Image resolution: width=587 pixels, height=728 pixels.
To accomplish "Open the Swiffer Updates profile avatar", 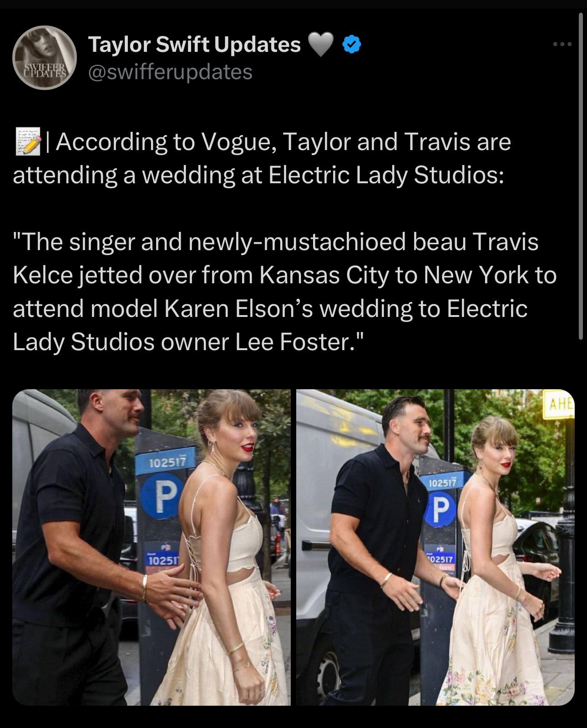I will click(x=44, y=57).
